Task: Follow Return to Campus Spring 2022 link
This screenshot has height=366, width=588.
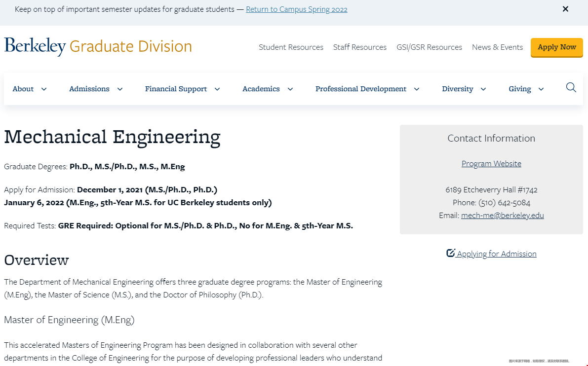Action: pyautogui.click(x=297, y=9)
